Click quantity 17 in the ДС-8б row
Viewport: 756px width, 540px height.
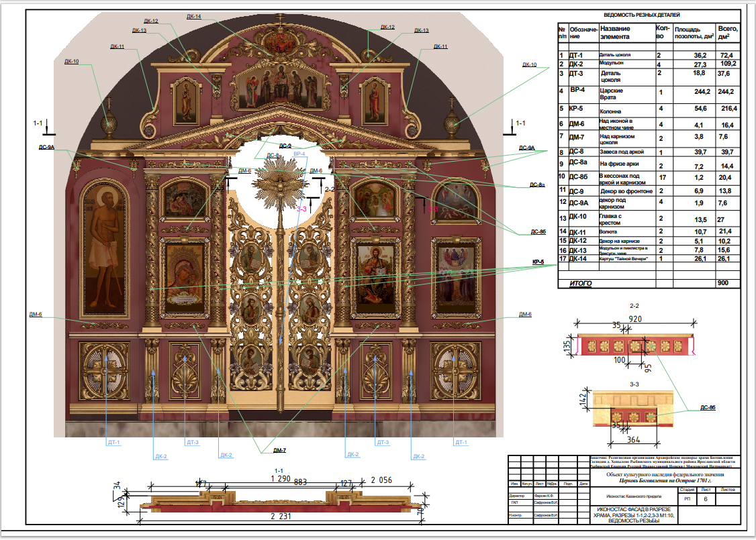pos(663,177)
